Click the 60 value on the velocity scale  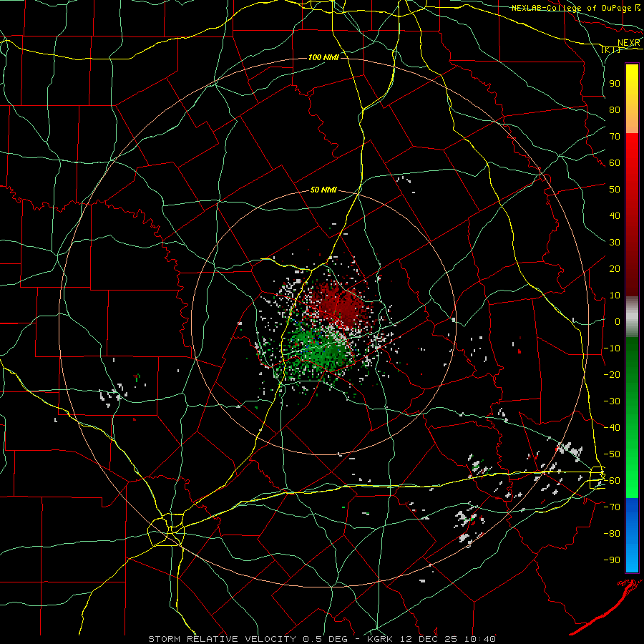click(x=615, y=162)
